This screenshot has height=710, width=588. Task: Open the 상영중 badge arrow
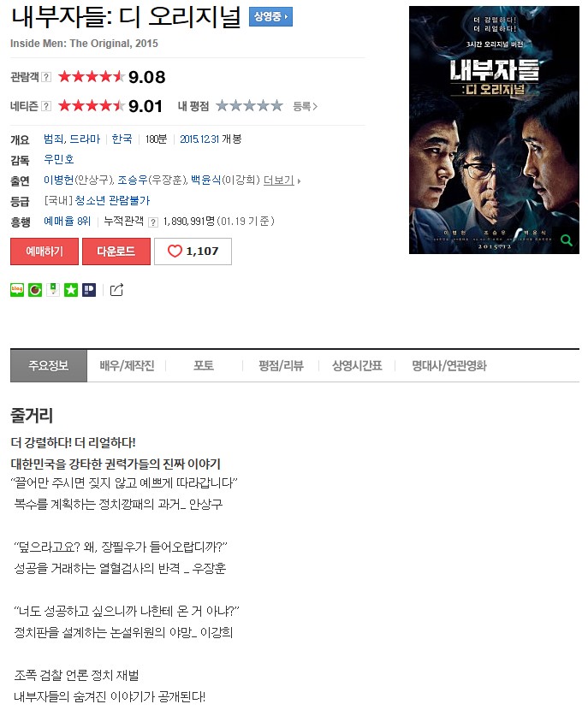pyautogui.click(x=270, y=17)
